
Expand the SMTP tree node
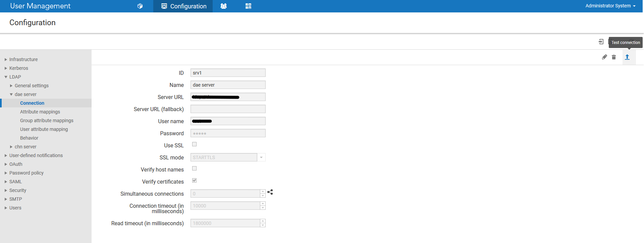pos(6,199)
